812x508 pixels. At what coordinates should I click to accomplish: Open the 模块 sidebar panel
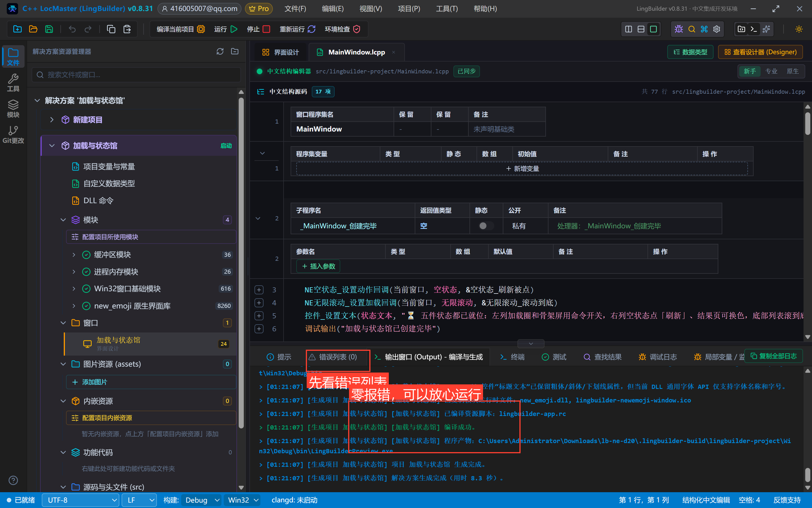coord(13,109)
